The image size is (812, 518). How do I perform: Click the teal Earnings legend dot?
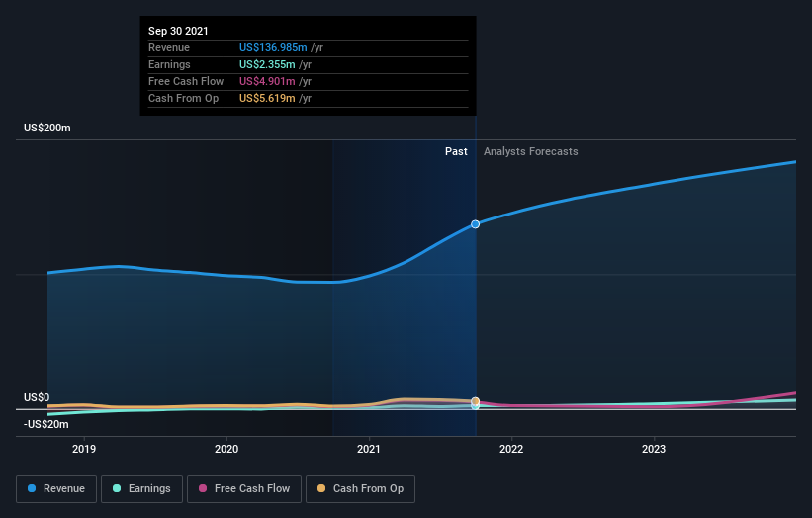coord(117,488)
